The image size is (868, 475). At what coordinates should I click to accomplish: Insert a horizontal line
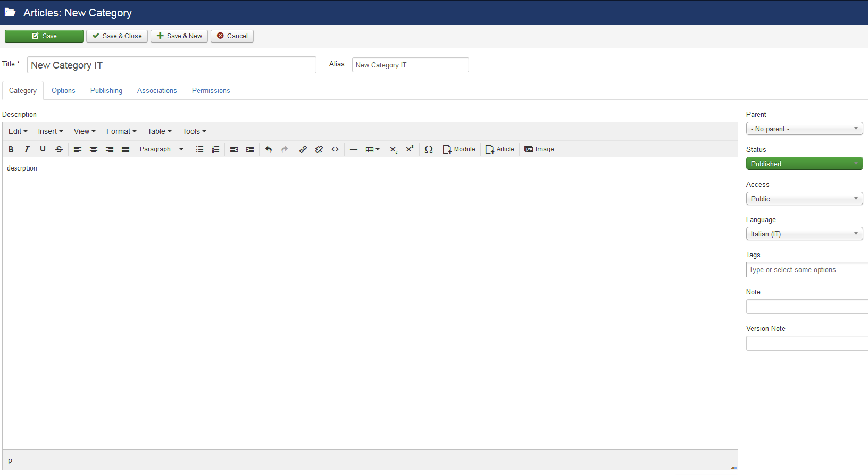click(354, 149)
